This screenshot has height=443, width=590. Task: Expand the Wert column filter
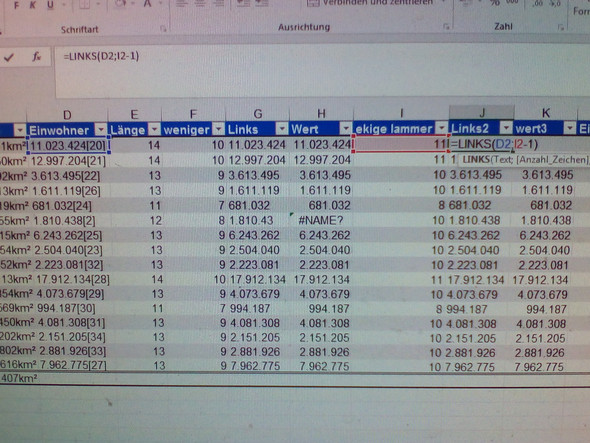pyautogui.click(x=345, y=129)
